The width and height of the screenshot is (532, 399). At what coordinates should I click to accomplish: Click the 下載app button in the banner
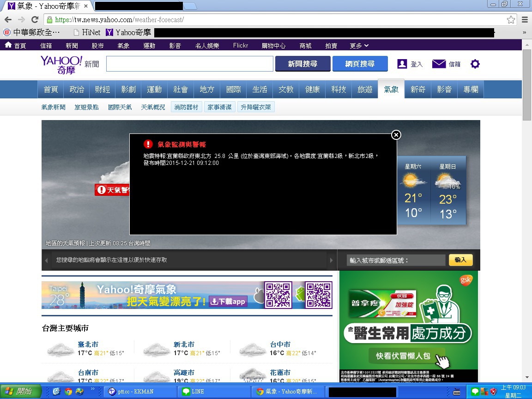(x=228, y=301)
